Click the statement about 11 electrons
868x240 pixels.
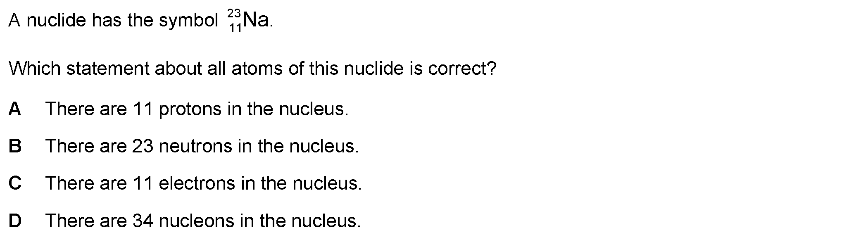pos(203,183)
